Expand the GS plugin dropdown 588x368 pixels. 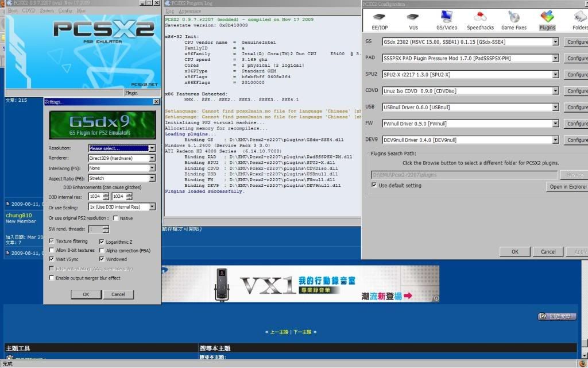click(555, 41)
